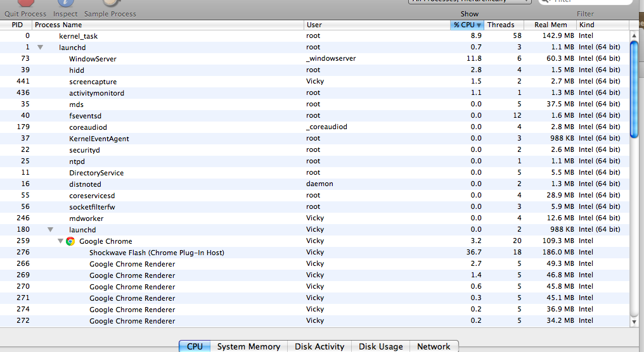Click the _windowserver user cell
Screen dimensions: 644x352
click(331, 59)
